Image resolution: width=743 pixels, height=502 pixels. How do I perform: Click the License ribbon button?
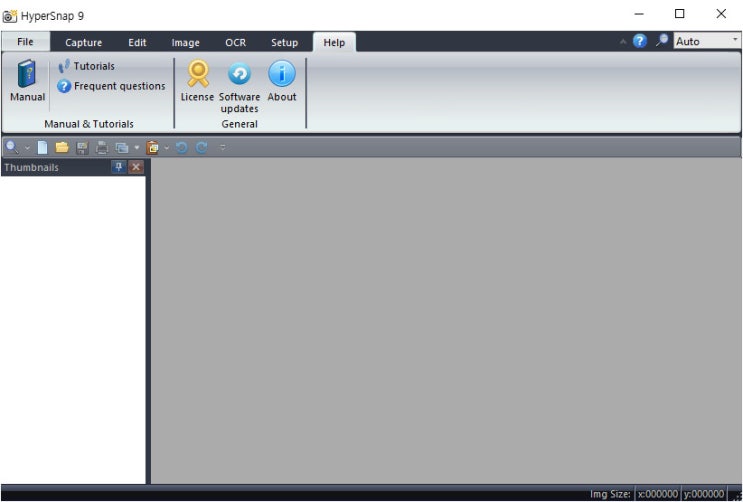click(198, 81)
